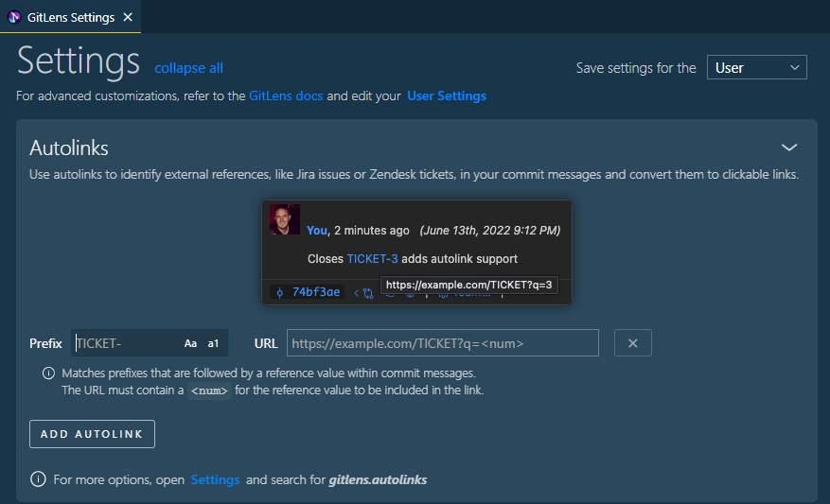Remove the autolink with the X button
Image resolution: width=830 pixels, height=504 pixels.
click(632, 342)
